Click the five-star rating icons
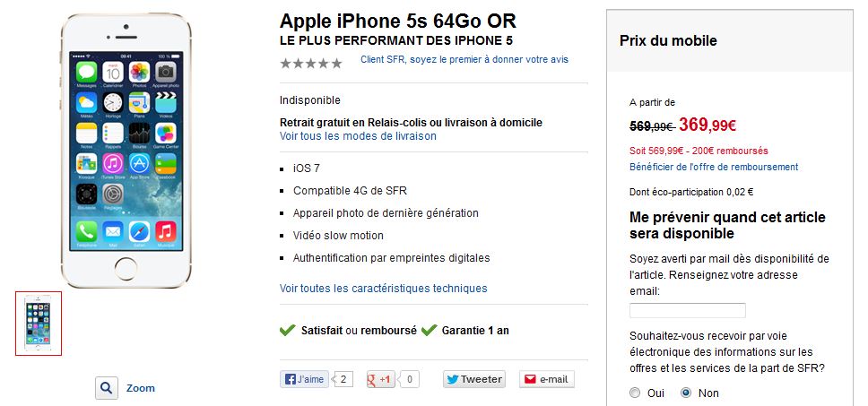Screen dimensions: 868x406 [311, 63]
